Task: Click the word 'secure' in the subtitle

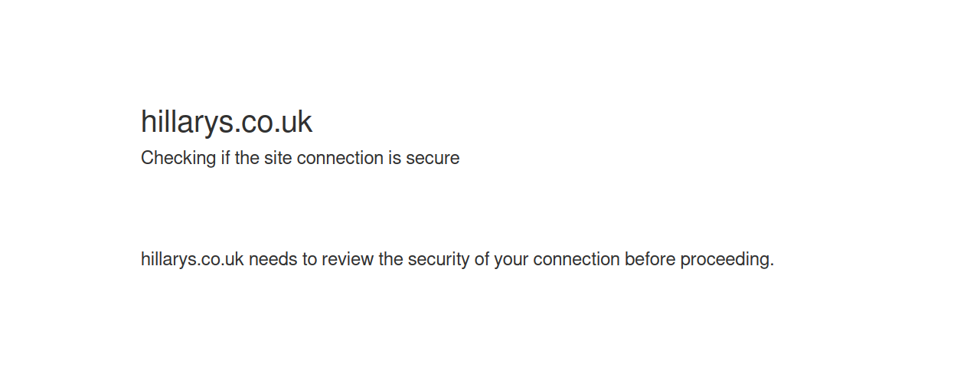Action: [433, 158]
